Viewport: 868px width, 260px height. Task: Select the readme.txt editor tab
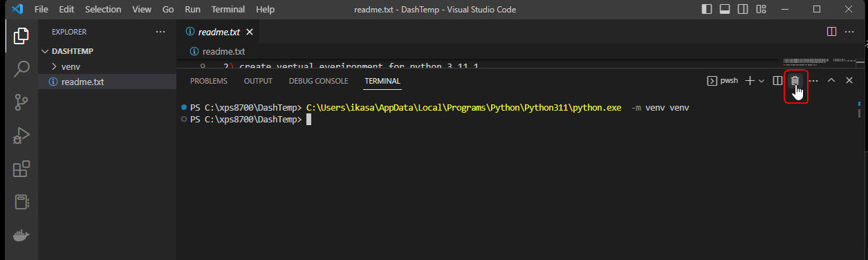219,32
